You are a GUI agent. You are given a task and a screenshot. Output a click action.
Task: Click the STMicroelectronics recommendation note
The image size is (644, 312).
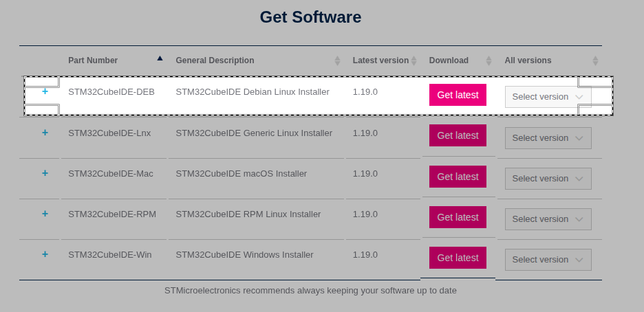click(310, 291)
